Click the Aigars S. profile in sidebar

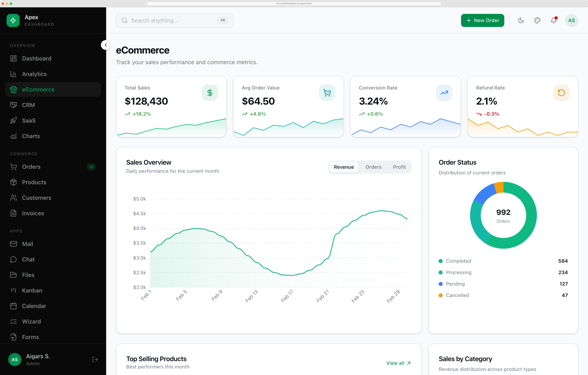tap(38, 359)
